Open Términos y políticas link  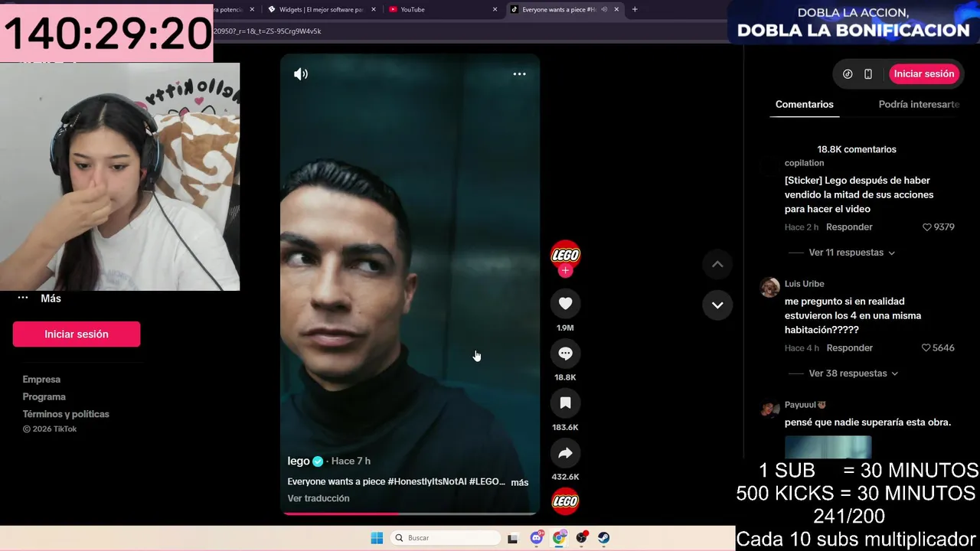point(66,414)
